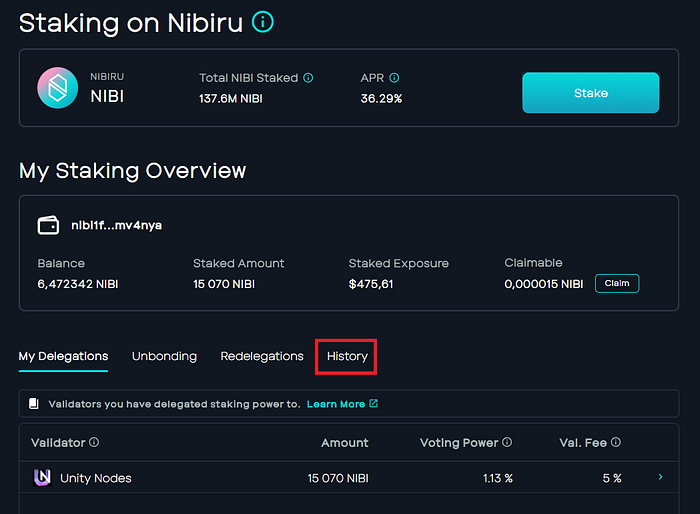Open the APR info icon
This screenshot has width=700, height=514.
click(x=394, y=78)
